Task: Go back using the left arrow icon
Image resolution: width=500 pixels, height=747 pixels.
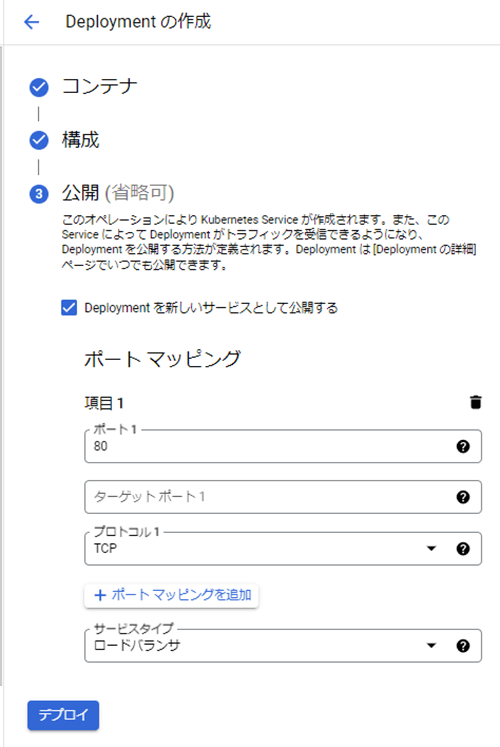Action: (x=31, y=22)
